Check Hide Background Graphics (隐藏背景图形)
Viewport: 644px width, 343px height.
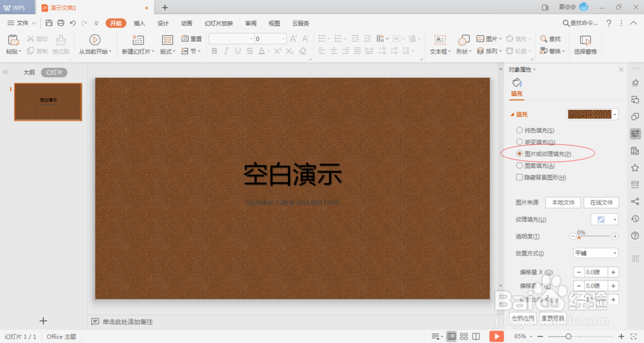[520, 177]
